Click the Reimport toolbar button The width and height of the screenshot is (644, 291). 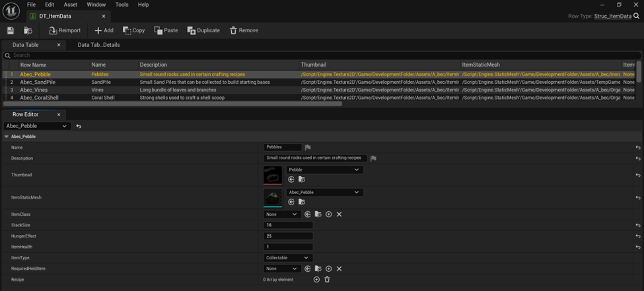[65, 30]
